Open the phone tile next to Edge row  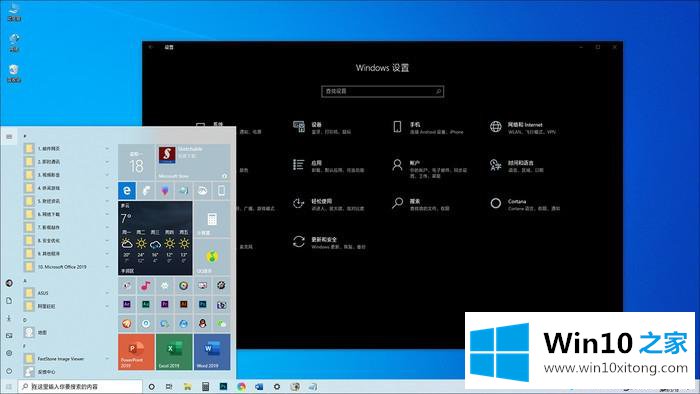coord(221,191)
